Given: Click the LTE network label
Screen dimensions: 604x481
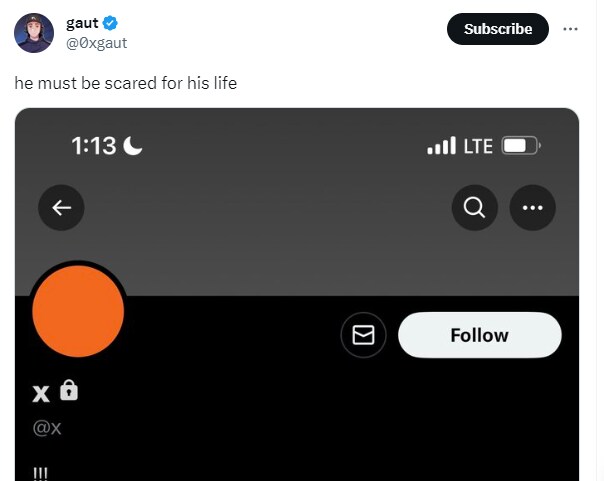Looking at the screenshot, I should pos(478,146).
